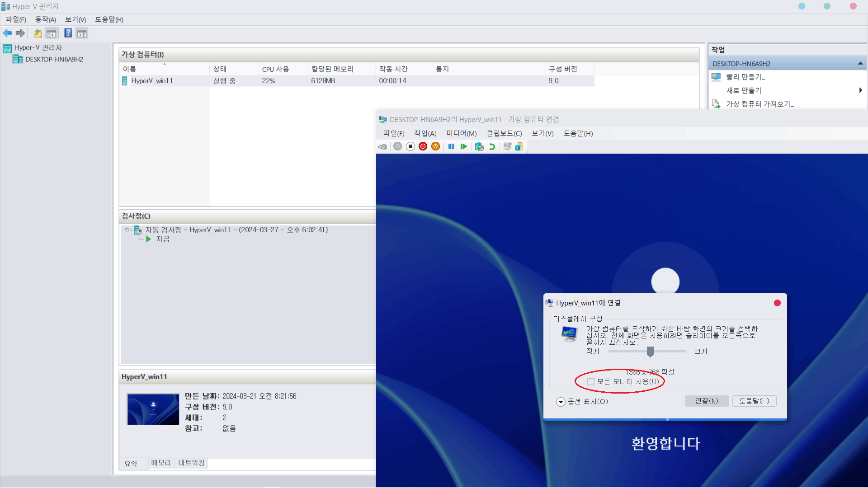The height and width of the screenshot is (488, 868).
Task: Click 빨리 만들기 action link
Action: [x=745, y=77]
